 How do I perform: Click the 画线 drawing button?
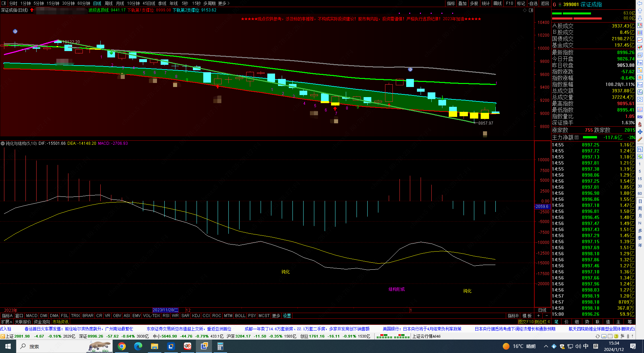[498, 3]
